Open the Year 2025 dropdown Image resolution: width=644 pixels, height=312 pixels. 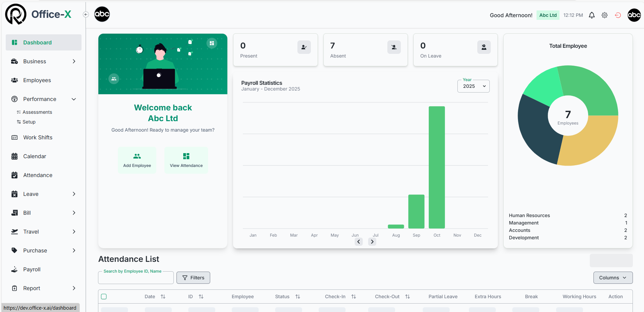(473, 86)
